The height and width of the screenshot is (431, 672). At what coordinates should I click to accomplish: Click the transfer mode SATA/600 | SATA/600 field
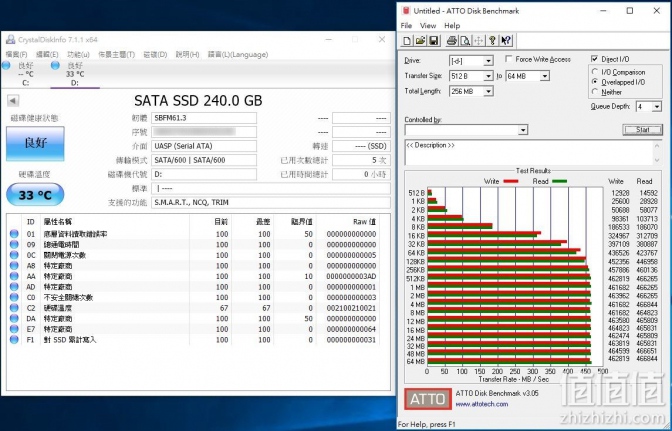tap(204, 160)
